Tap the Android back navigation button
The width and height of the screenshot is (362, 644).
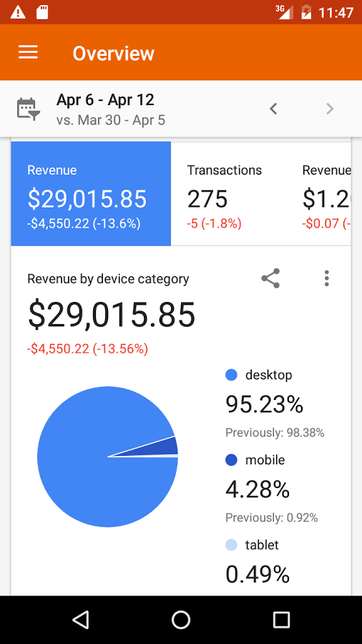tap(80, 620)
